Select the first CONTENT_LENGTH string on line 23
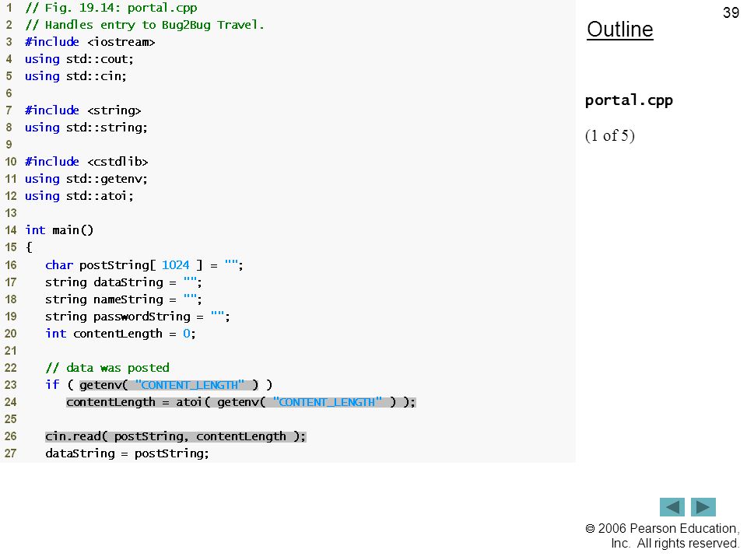 [190, 385]
